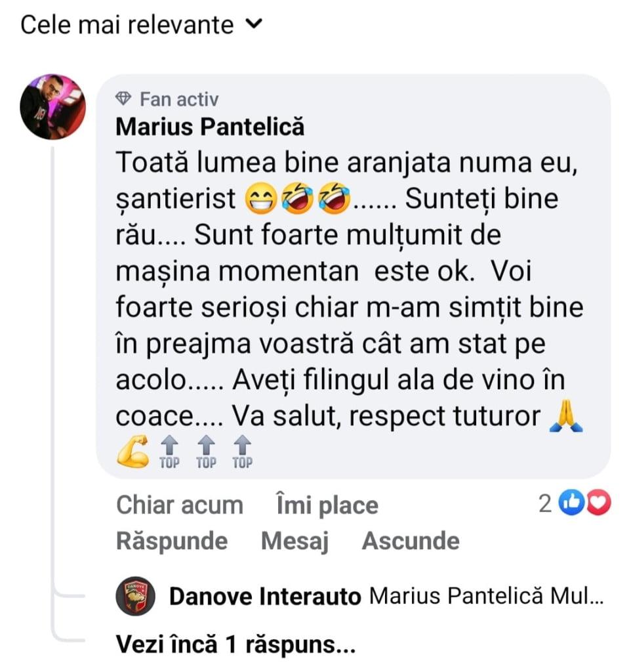Toggle like with "Îmi place"

click(x=327, y=505)
